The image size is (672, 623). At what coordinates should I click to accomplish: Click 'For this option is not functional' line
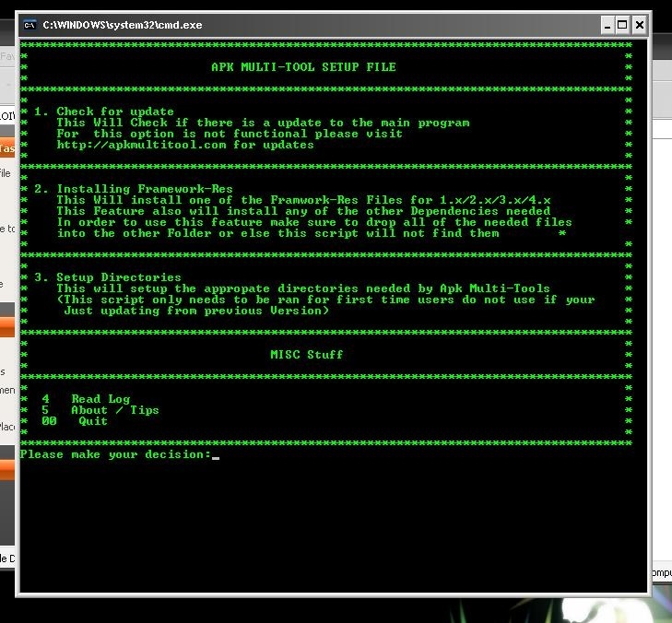[x=230, y=134]
